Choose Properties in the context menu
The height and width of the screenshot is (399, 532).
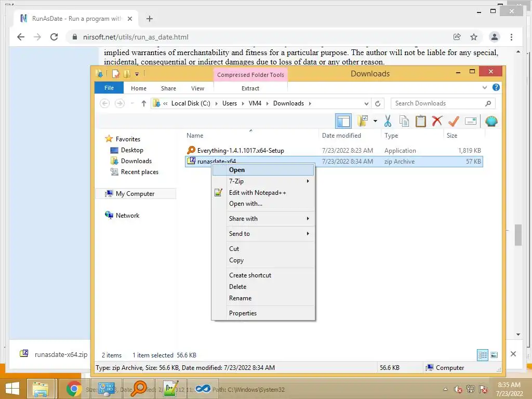[263, 313]
